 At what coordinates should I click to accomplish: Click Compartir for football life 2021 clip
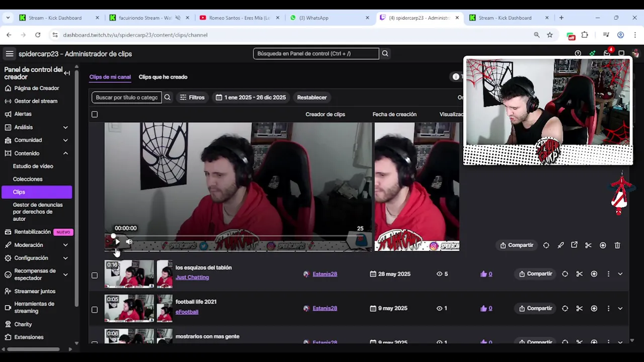535,308
